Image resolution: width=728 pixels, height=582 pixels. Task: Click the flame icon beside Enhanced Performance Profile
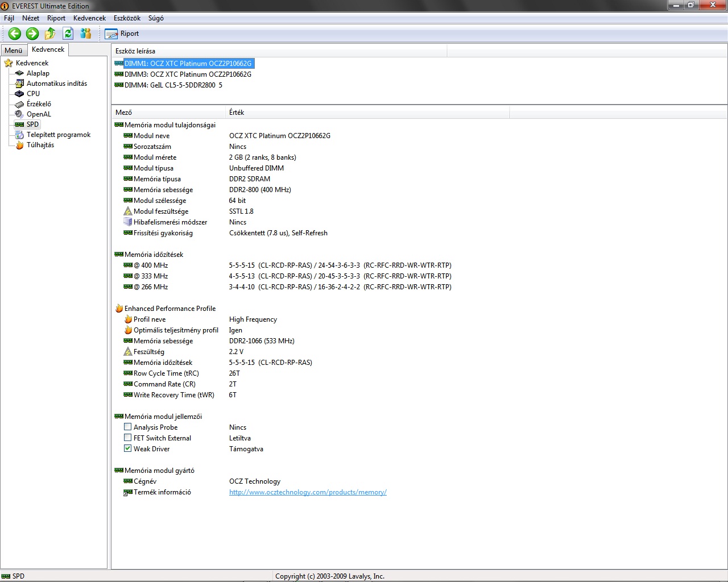119,309
